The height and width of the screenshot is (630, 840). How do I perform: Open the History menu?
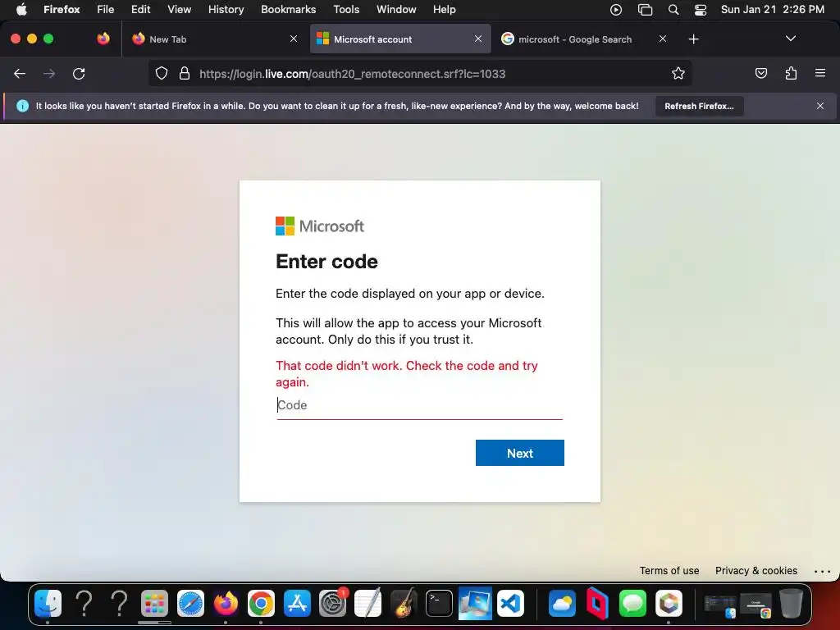tap(226, 9)
